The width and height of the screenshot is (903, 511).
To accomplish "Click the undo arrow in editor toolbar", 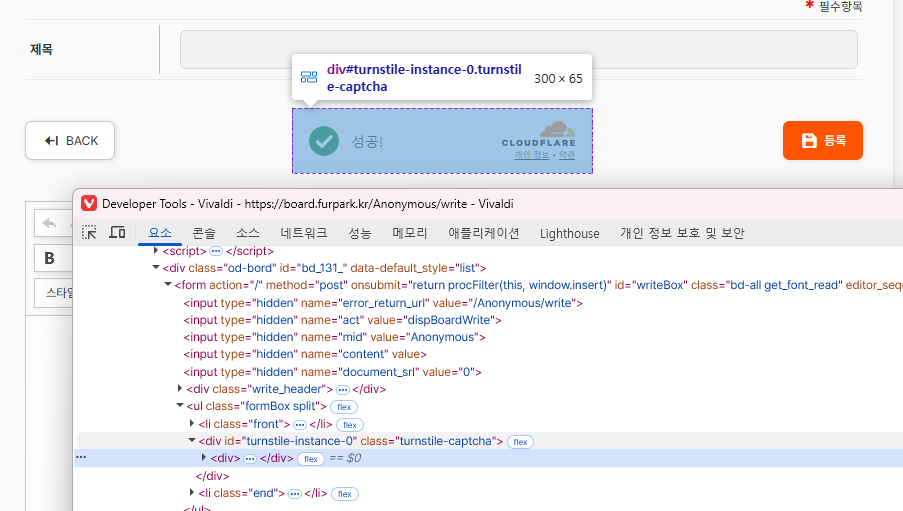I will tap(49, 223).
